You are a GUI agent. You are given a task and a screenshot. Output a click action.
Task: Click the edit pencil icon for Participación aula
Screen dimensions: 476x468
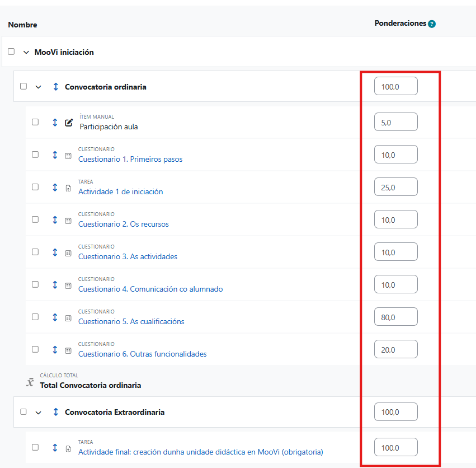69,123
